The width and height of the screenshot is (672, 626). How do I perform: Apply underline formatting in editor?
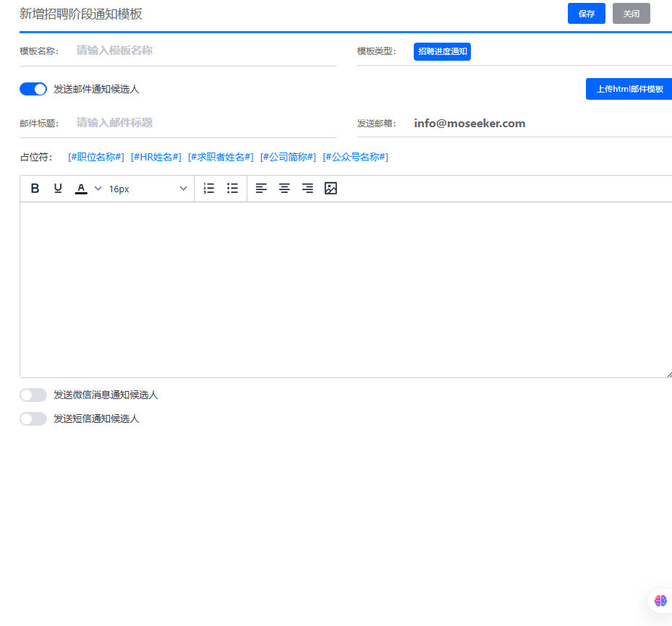58,189
